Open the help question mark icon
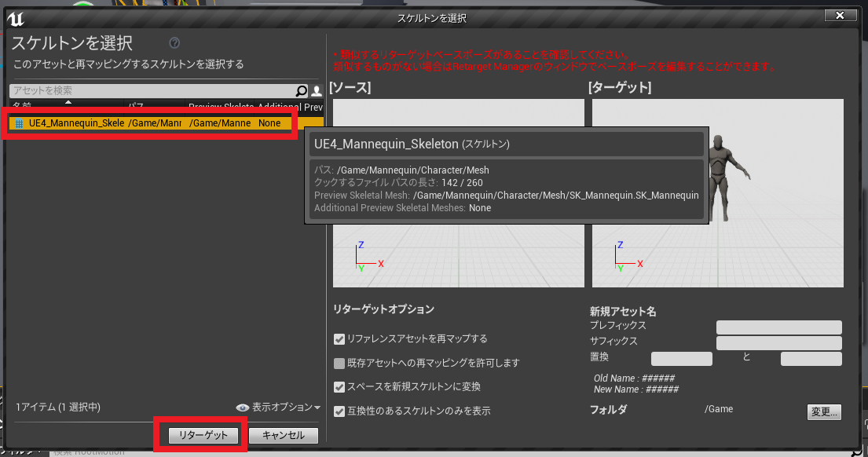The width and height of the screenshot is (868, 457). point(174,42)
